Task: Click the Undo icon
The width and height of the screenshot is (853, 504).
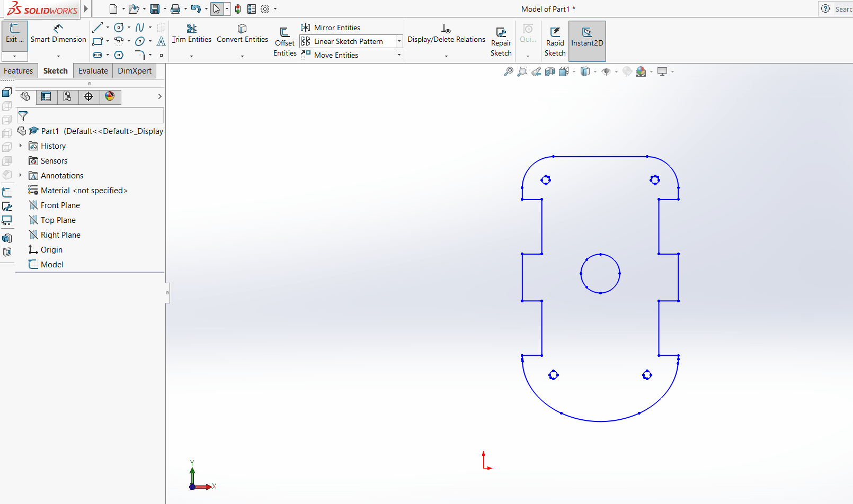Action: [196, 9]
